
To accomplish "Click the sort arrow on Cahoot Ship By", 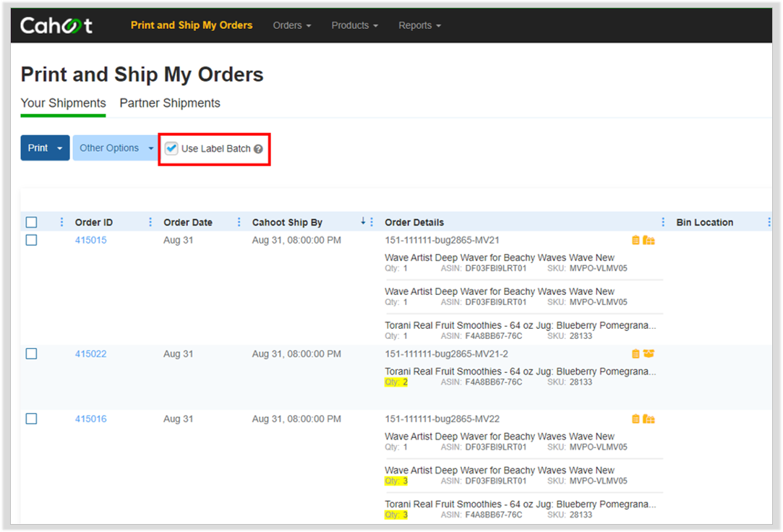I will point(363,221).
